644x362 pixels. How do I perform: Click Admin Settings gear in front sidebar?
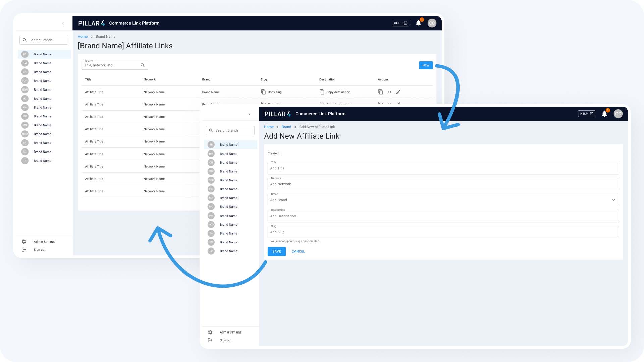[x=210, y=332]
